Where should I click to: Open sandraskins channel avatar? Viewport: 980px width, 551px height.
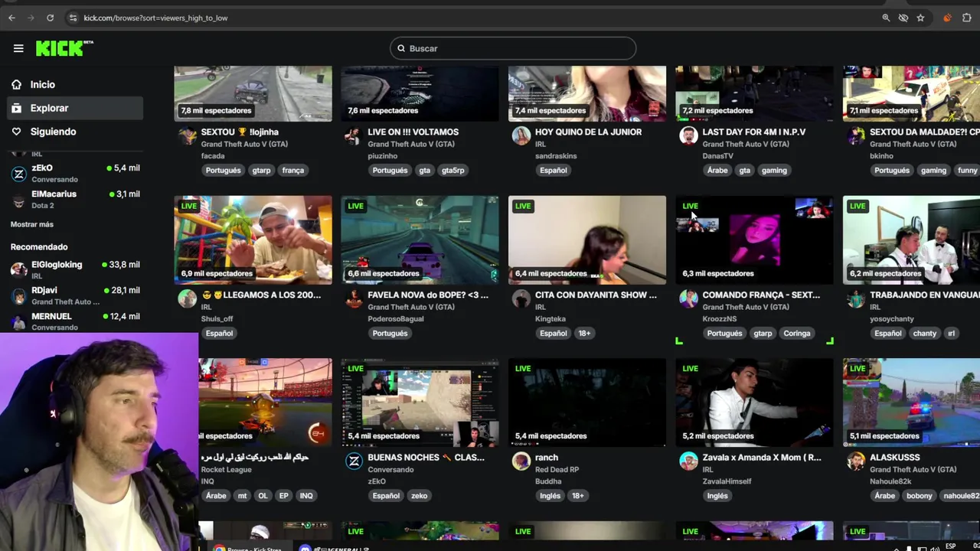[521, 136]
